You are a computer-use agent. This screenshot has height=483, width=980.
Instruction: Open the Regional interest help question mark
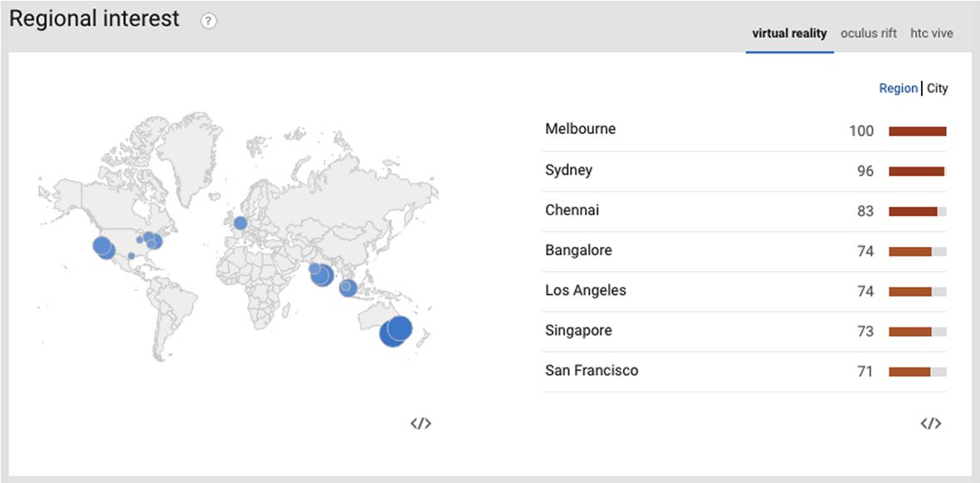(x=209, y=22)
